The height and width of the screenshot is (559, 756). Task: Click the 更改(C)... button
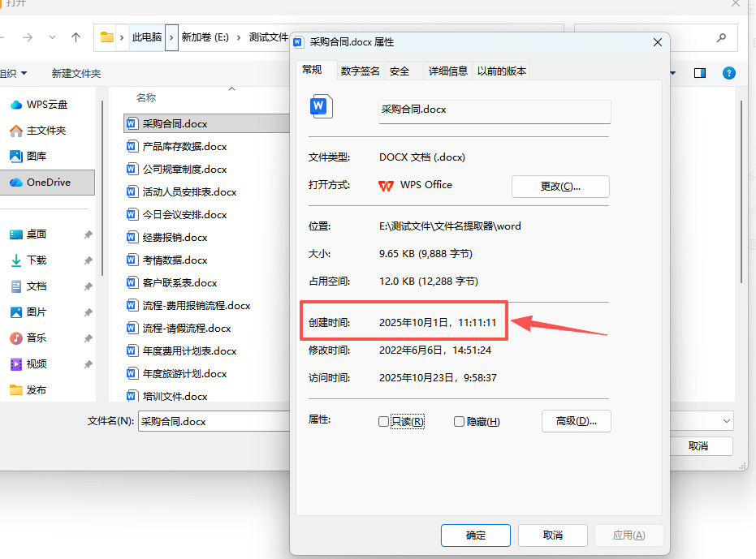560,187
